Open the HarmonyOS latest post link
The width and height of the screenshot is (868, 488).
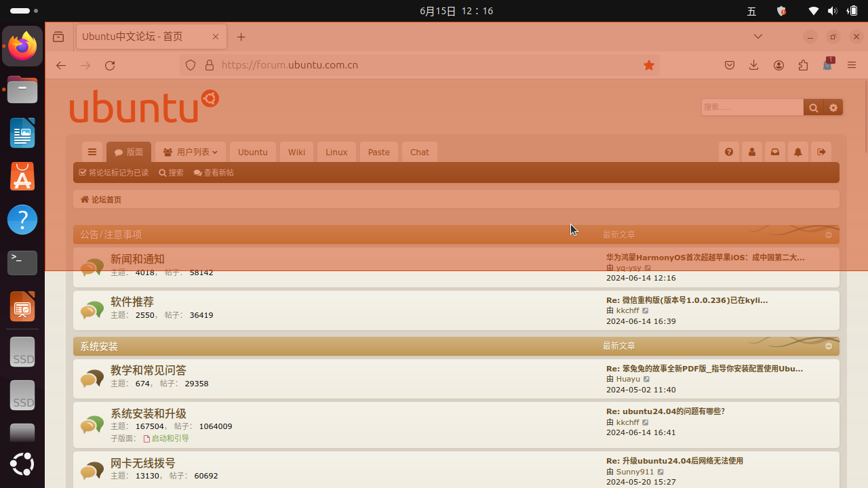coord(705,258)
